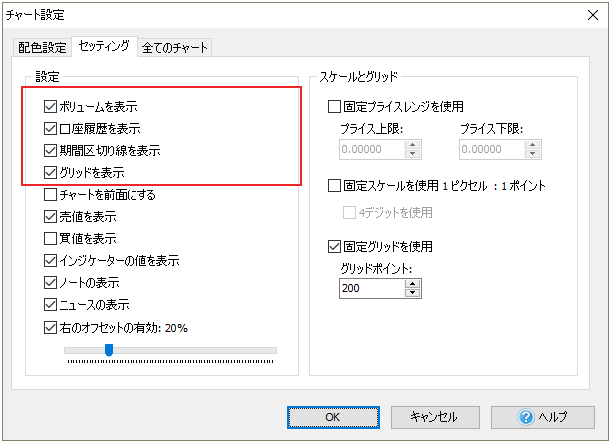This screenshot has height=445, width=614.
Task: Click the right offset slider handle
Action: [x=108, y=350]
